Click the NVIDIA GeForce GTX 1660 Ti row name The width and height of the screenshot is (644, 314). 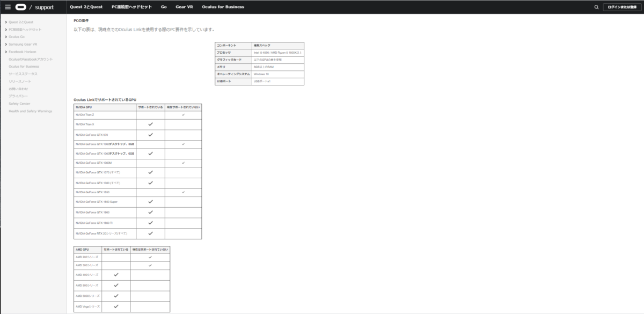pos(93,222)
